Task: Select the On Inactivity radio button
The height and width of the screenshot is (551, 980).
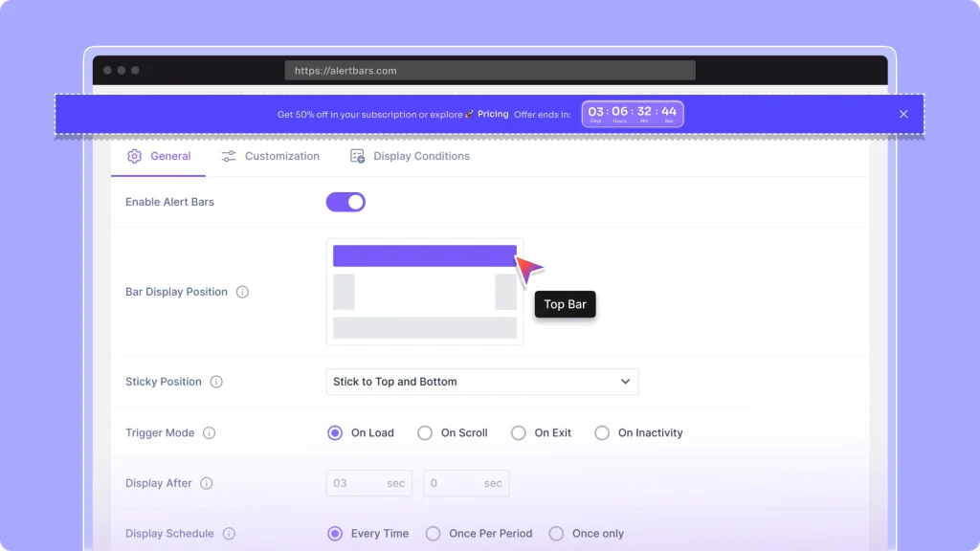Action: coord(602,433)
